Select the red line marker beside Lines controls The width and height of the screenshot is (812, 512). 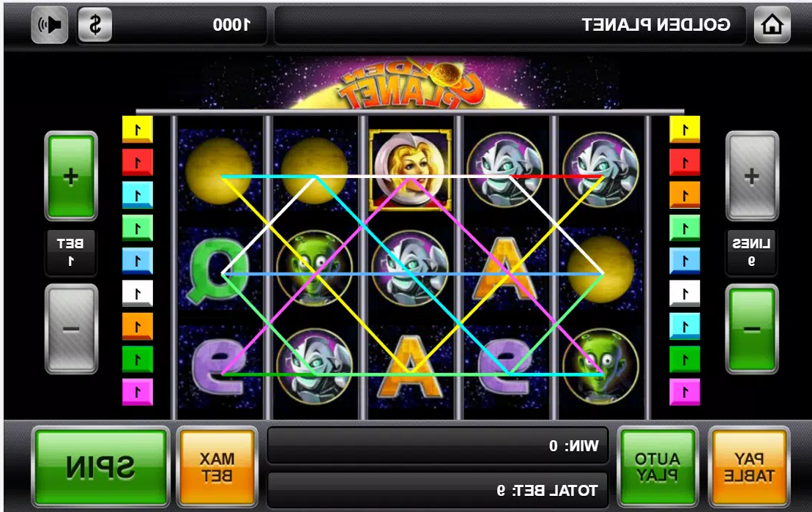point(685,162)
